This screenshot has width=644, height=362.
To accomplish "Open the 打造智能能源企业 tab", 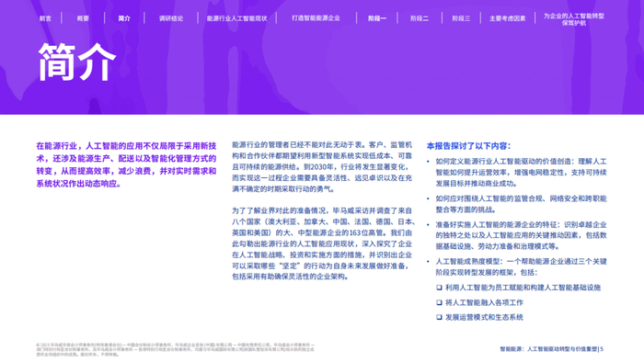I will click(316, 18).
